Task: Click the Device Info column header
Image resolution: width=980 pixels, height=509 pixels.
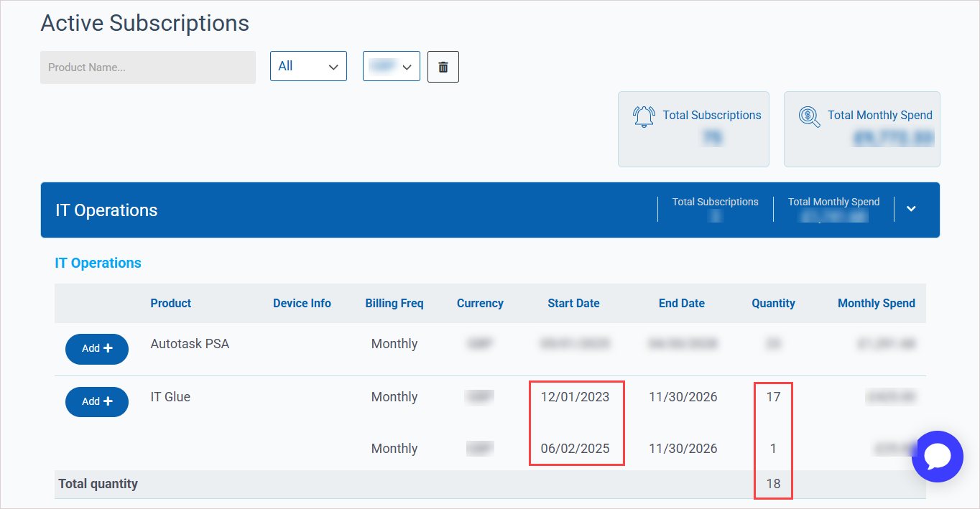Action: [x=302, y=303]
